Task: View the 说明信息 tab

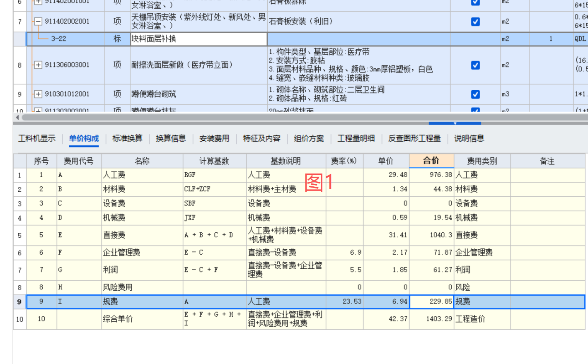Action: [x=469, y=138]
